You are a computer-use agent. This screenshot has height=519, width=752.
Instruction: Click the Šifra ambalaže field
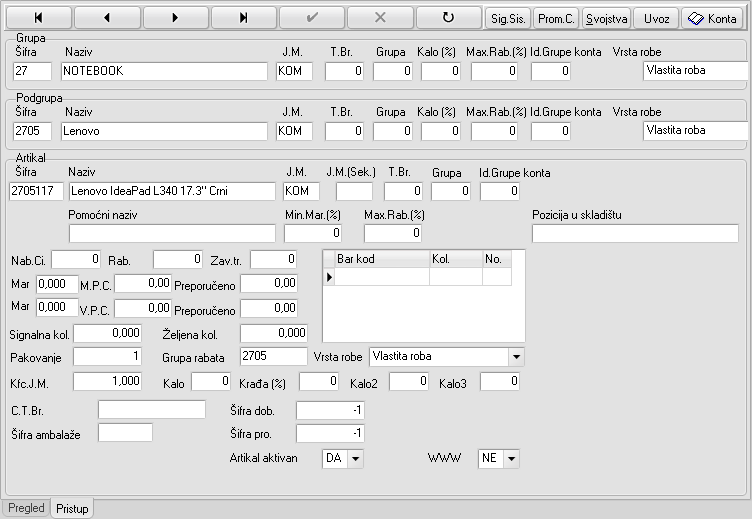[125, 433]
